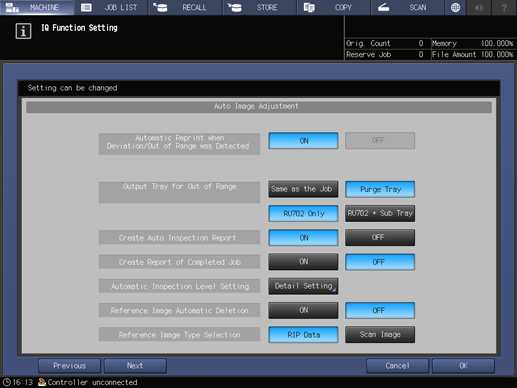Open Detail Setting for inspection level
The width and height of the screenshot is (517, 388).
(303, 286)
